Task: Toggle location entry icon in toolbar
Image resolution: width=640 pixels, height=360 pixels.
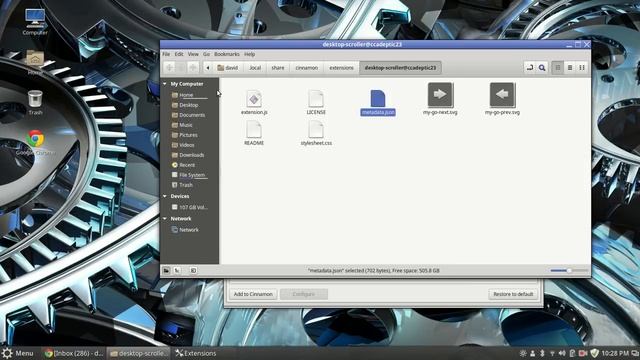Action: pyautogui.click(x=530, y=68)
